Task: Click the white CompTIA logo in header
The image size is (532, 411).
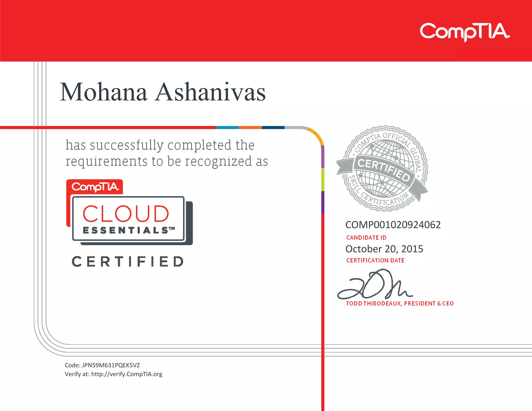Action: click(x=464, y=31)
